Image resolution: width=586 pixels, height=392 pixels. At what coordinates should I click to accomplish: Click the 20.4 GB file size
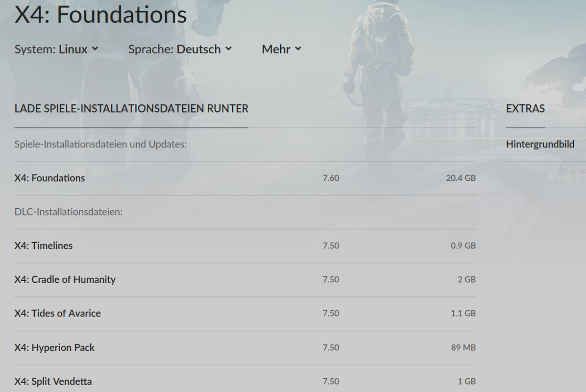461,178
